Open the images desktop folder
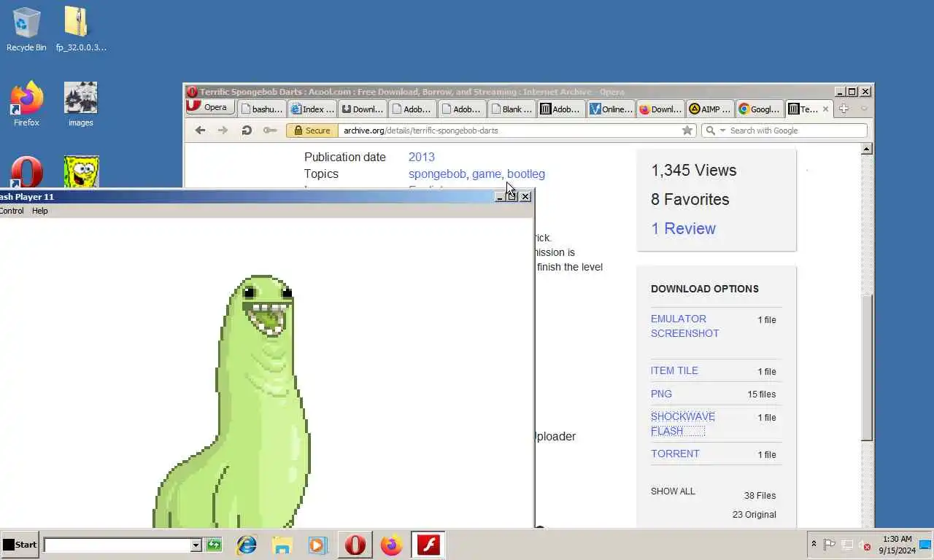The width and height of the screenshot is (934, 560). point(80,104)
